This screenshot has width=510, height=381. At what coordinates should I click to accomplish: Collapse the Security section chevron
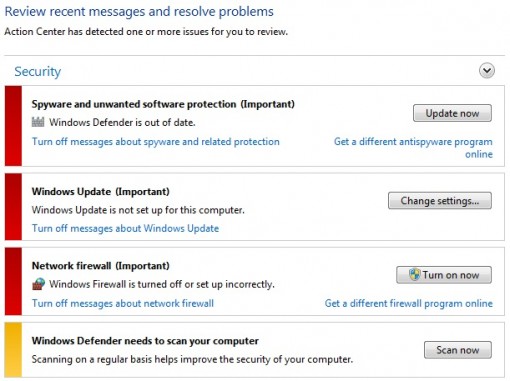tap(487, 71)
